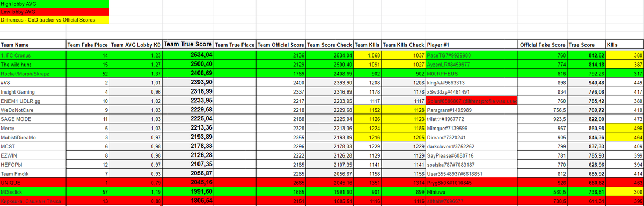644x206 pixels.
Task: Select the 'Insight Gaming' team cell
Action: pyautogui.click(x=33, y=92)
